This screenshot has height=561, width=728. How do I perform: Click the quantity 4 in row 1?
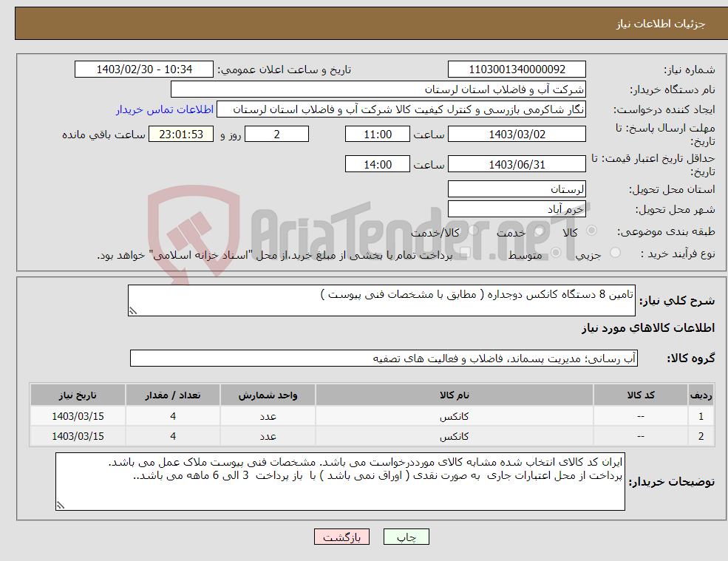click(x=173, y=416)
